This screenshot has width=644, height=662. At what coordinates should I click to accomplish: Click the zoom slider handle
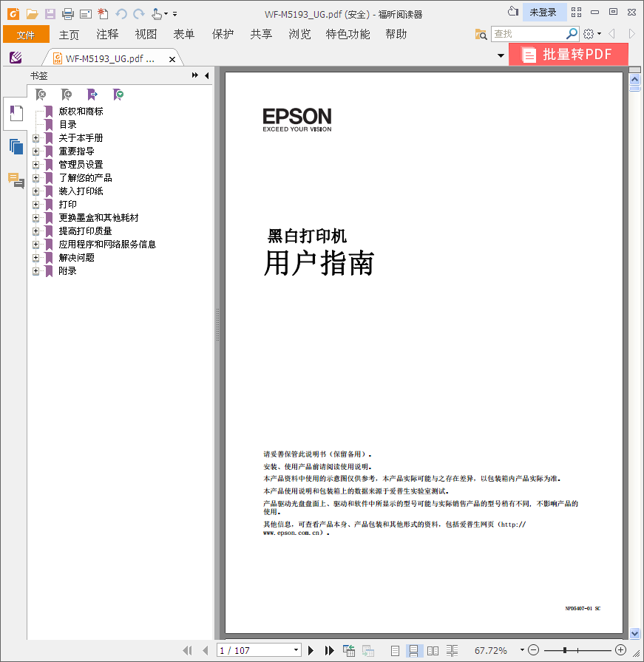pyautogui.click(x=565, y=651)
